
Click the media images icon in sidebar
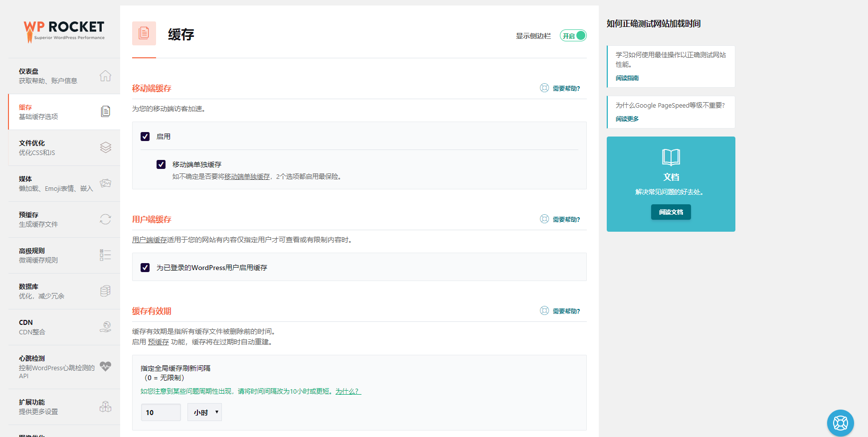pyautogui.click(x=105, y=183)
